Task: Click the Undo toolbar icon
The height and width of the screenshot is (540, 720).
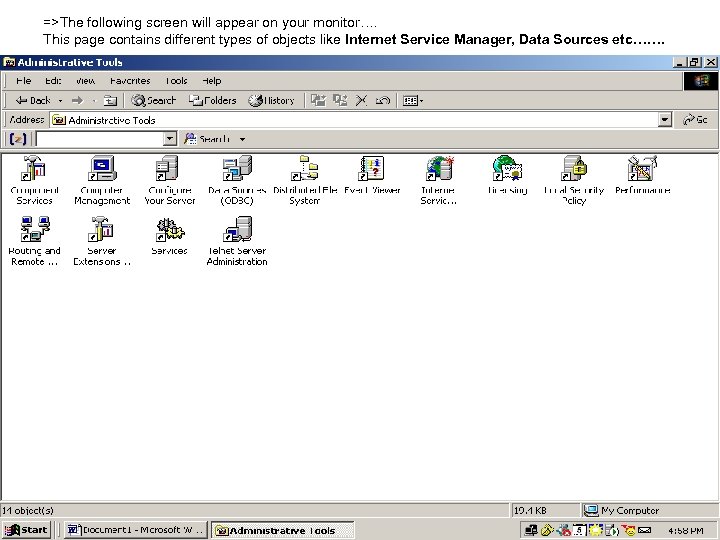Action: click(382, 100)
